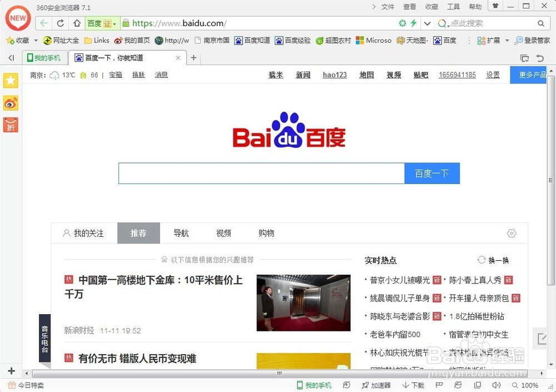Select the 导航 tab
Viewport: 556px width, 392px height.
pyautogui.click(x=181, y=233)
